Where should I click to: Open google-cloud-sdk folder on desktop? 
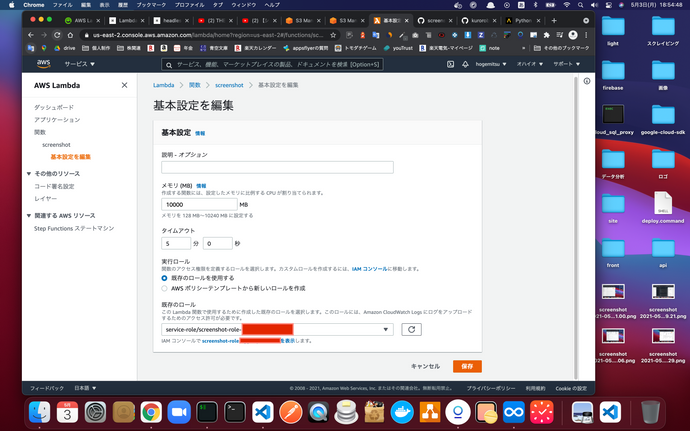pos(663,119)
